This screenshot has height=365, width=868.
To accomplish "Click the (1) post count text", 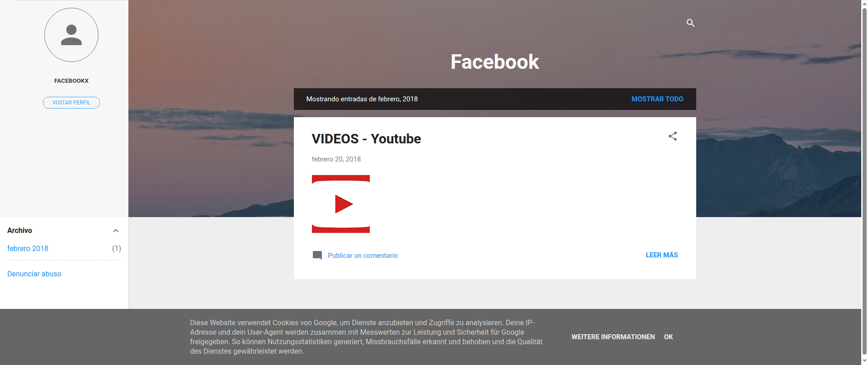I will [117, 248].
